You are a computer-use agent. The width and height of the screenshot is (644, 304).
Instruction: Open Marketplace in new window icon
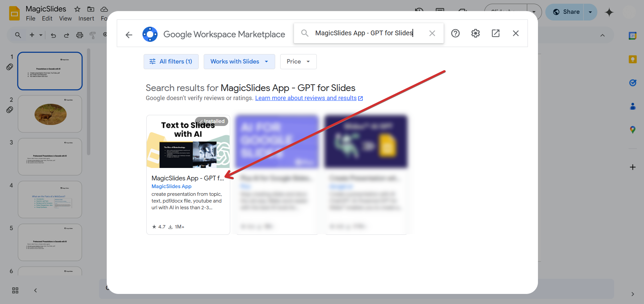point(496,33)
